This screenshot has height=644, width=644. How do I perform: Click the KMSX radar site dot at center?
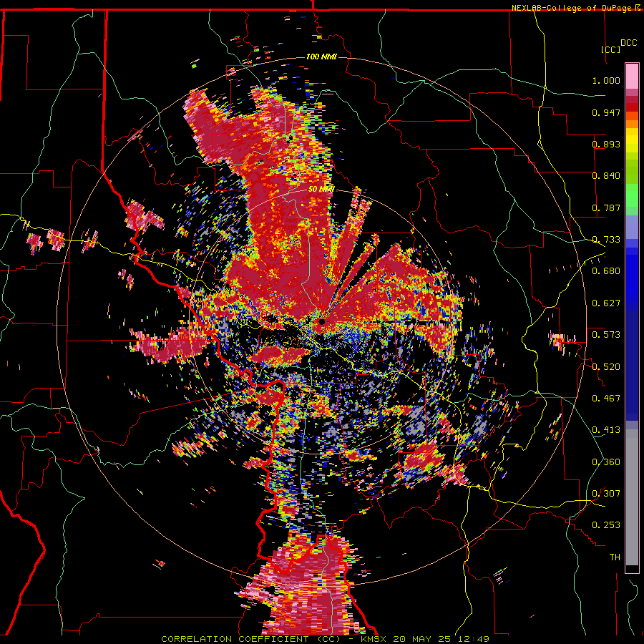pos(322,321)
